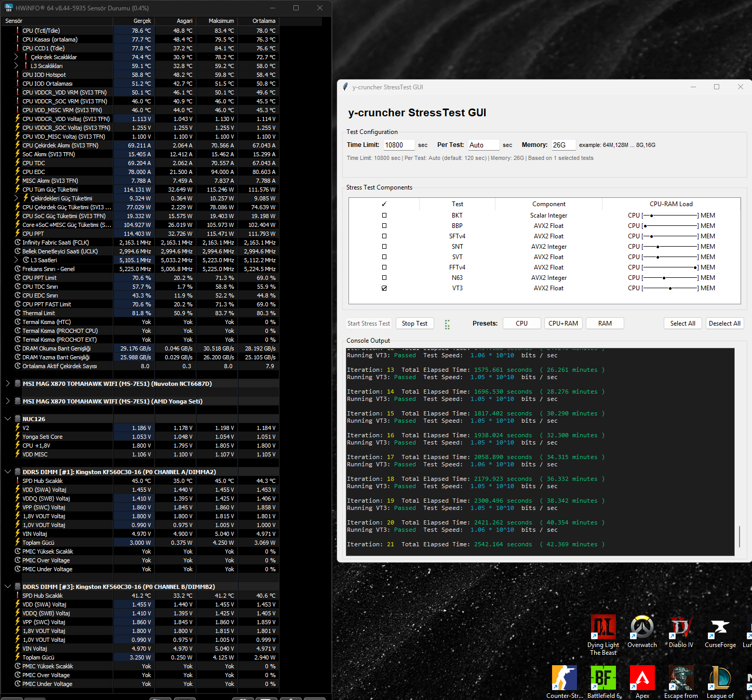Open League of Legends desktop icon
Screen dimensions: 752x700
(x=720, y=682)
